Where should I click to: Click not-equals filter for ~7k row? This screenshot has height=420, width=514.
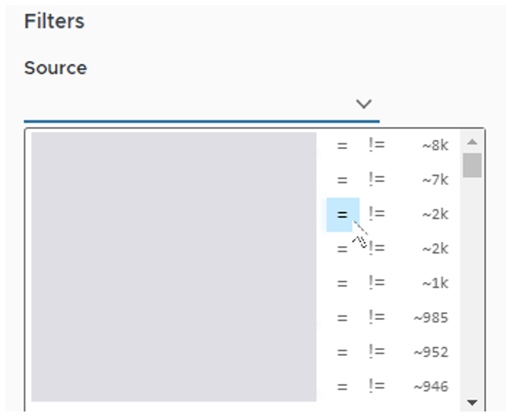[376, 180]
